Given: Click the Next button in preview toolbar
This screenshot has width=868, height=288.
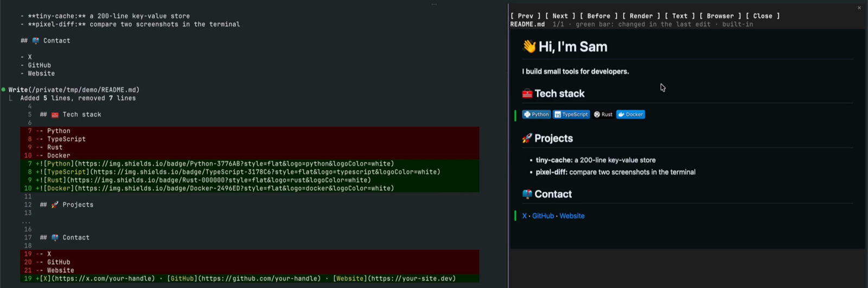Looking at the screenshot, I should point(560,16).
